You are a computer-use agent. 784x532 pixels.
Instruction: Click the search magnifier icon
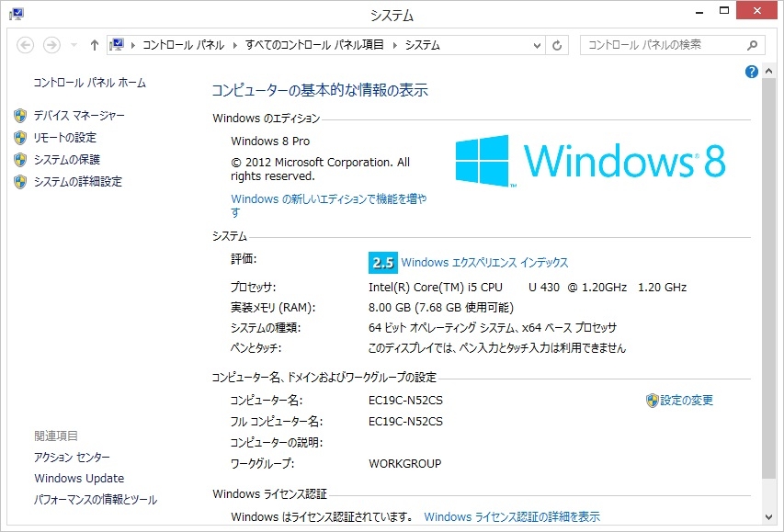click(752, 46)
